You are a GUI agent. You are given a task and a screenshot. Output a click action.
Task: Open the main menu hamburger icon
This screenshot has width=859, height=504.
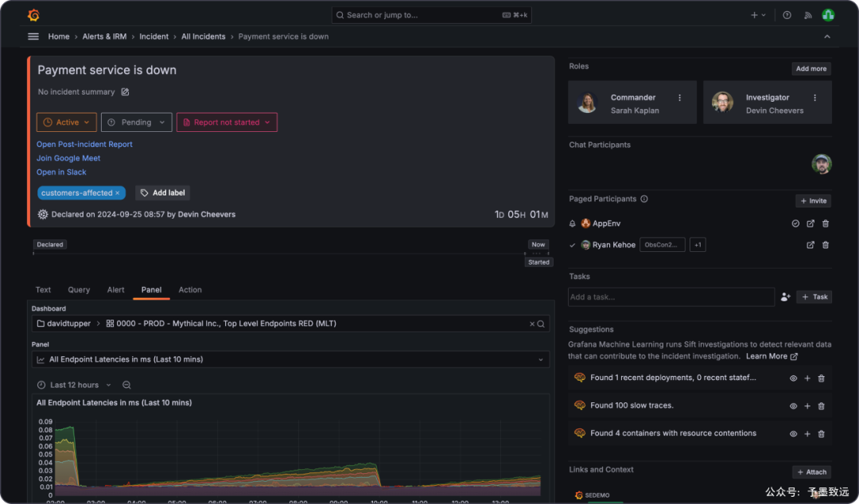point(32,36)
